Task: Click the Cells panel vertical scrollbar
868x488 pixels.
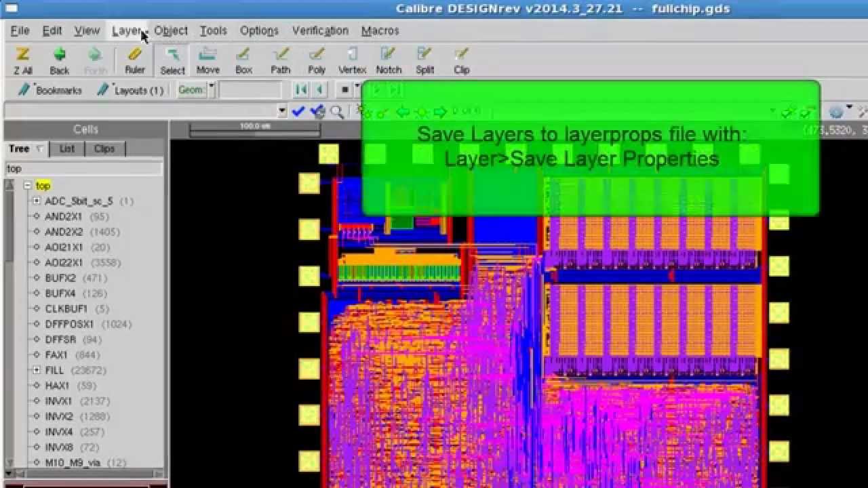Action: tap(9, 325)
